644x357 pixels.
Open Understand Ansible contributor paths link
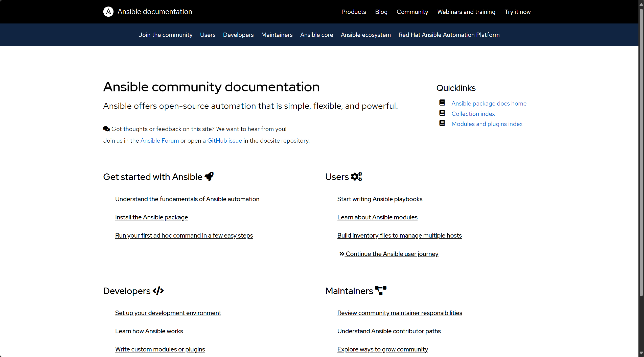click(389, 331)
